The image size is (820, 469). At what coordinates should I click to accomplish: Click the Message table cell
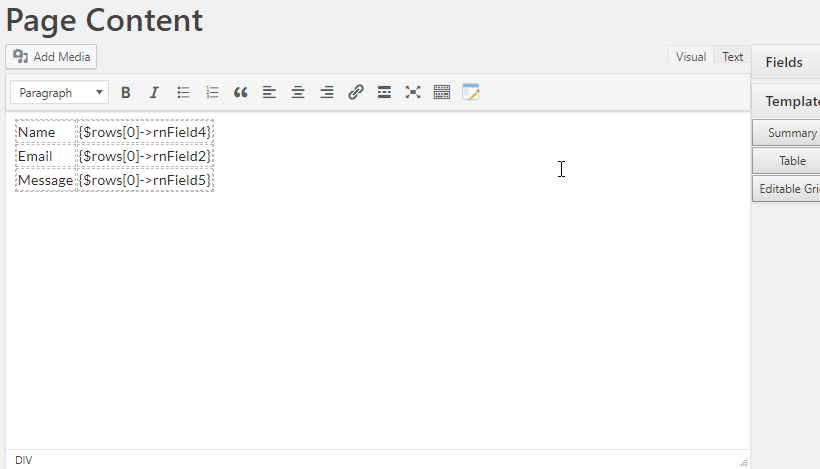(x=46, y=180)
